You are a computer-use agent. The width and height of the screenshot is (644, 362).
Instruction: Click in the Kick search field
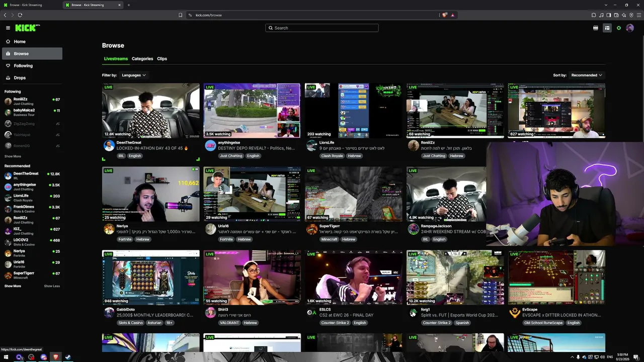(x=322, y=28)
